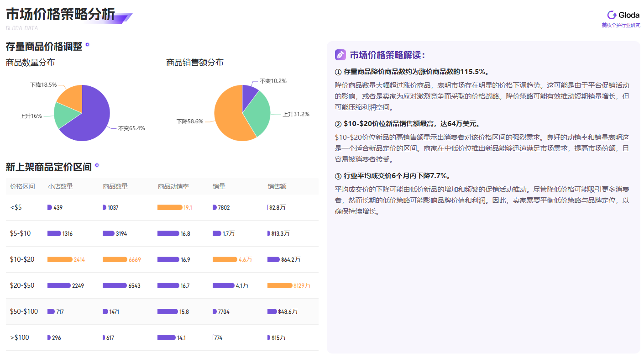Click the 3194 product count value
The width and height of the screenshot is (644, 359).
coord(121,233)
